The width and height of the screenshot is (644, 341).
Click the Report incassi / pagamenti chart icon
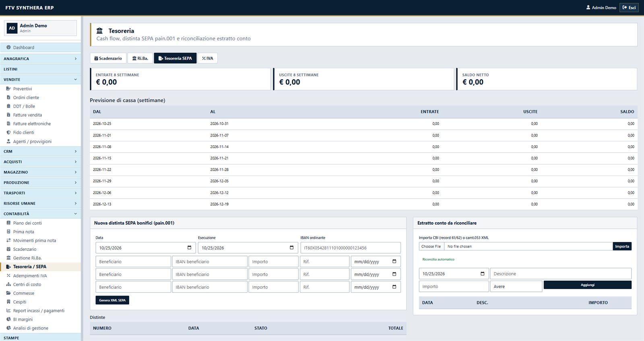[8, 311]
